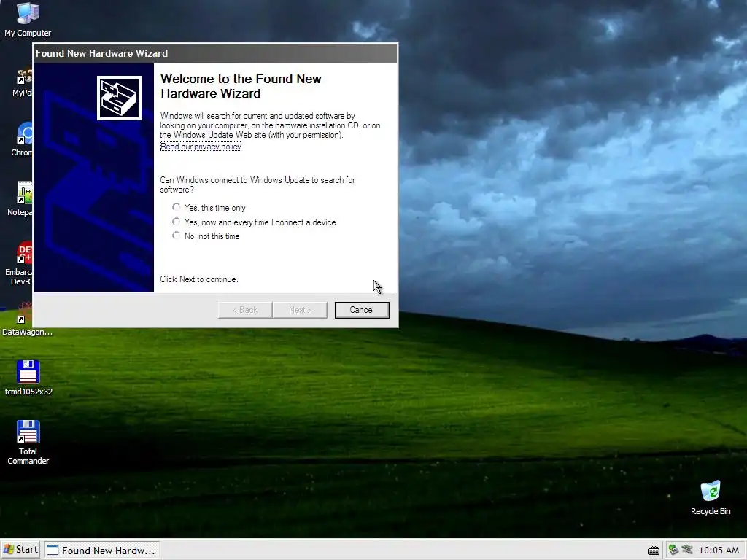Image resolution: width=747 pixels, height=560 pixels.
Task: Open the tcmd1052x32 installer icon
Action: point(28,378)
